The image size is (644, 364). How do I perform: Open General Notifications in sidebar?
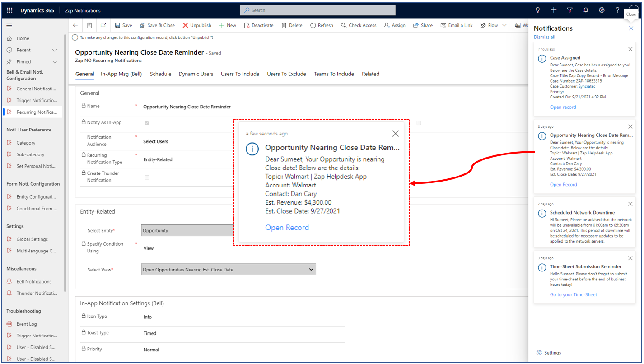click(32, 89)
